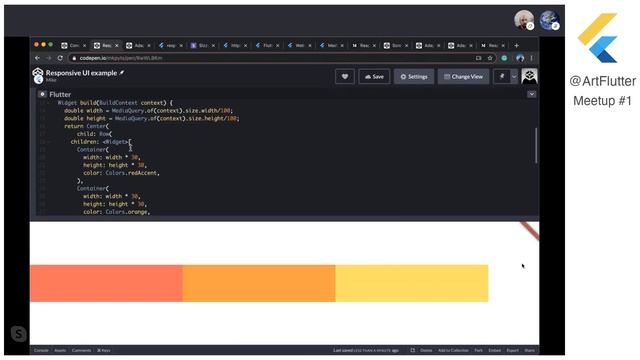Expand the arrow next to the pin button

point(514,76)
